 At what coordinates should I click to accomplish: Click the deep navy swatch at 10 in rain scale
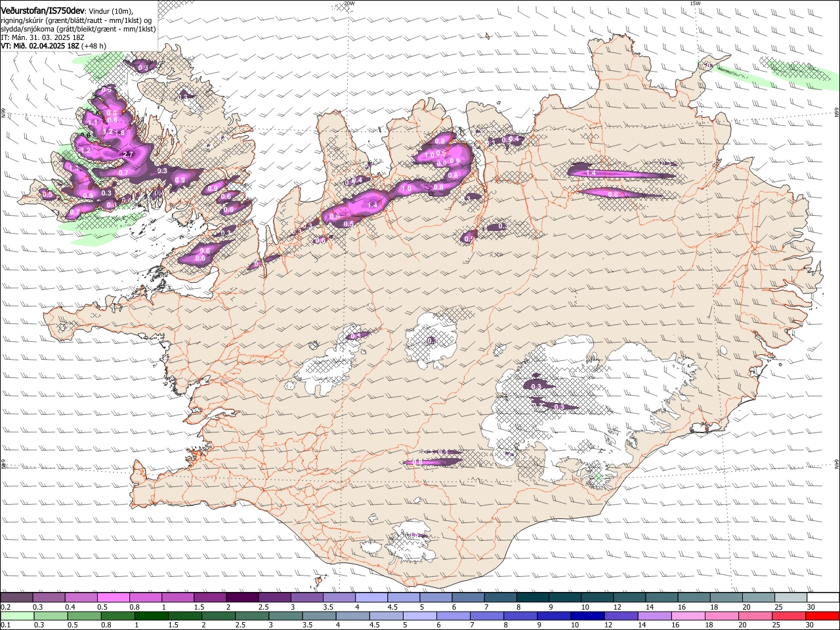click(x=586, y=616)
